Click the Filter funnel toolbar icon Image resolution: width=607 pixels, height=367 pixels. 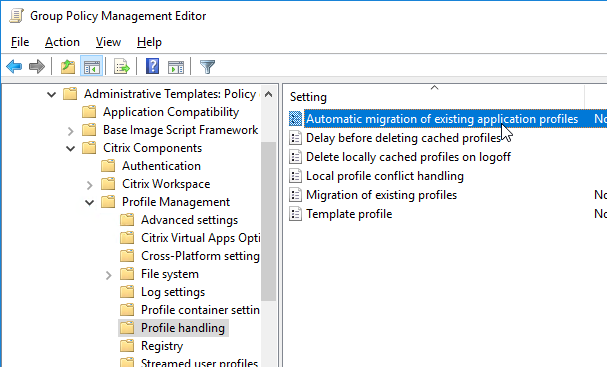(207, 67)
